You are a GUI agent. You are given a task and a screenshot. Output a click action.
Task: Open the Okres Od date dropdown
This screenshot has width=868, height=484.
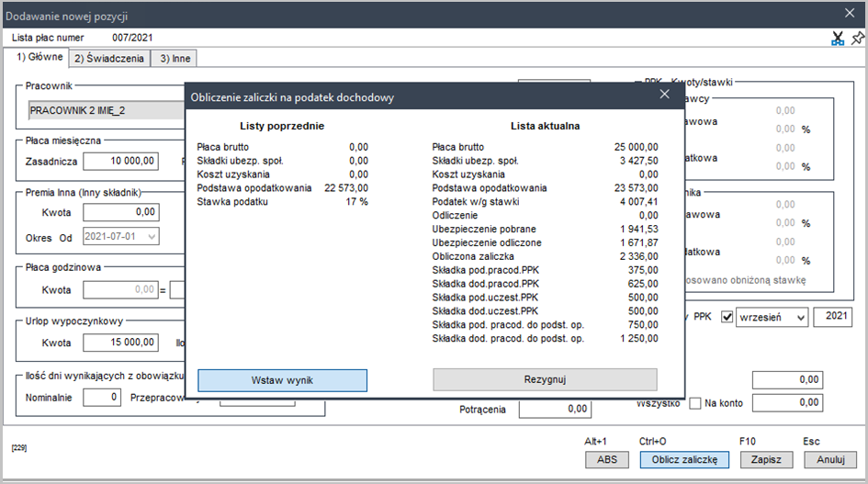121,236
